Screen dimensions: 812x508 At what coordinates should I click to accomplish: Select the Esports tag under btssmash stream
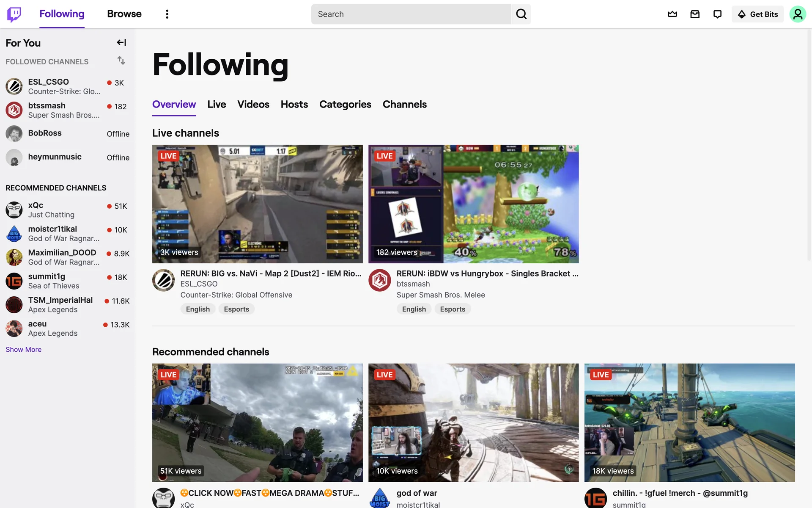[452, 309]
